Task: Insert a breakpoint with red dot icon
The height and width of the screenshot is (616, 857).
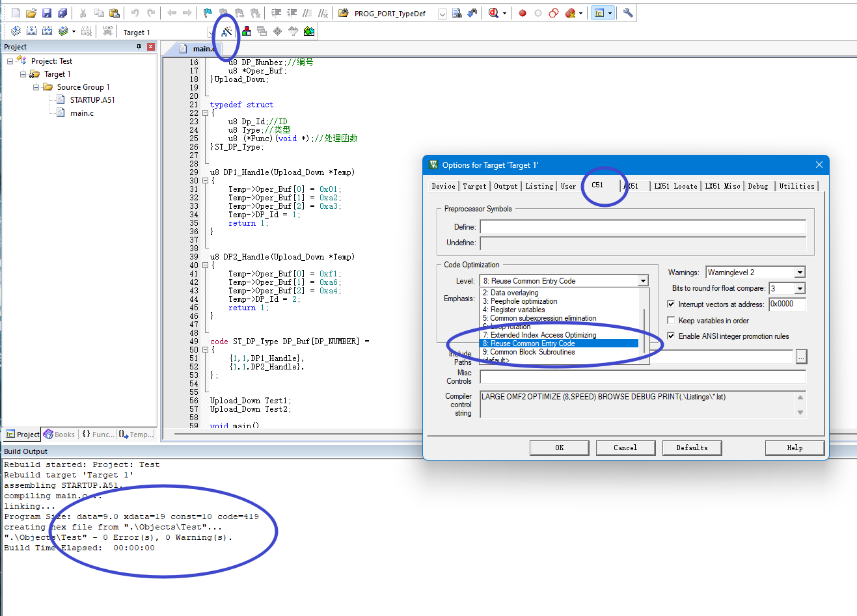Action: pos(522,13)
